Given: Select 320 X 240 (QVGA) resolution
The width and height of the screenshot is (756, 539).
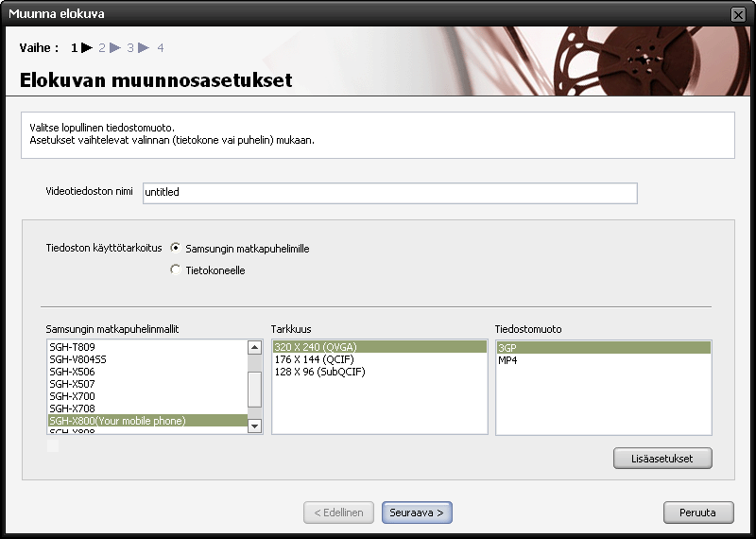Looking at the screenshot, I should click(380, 347).
